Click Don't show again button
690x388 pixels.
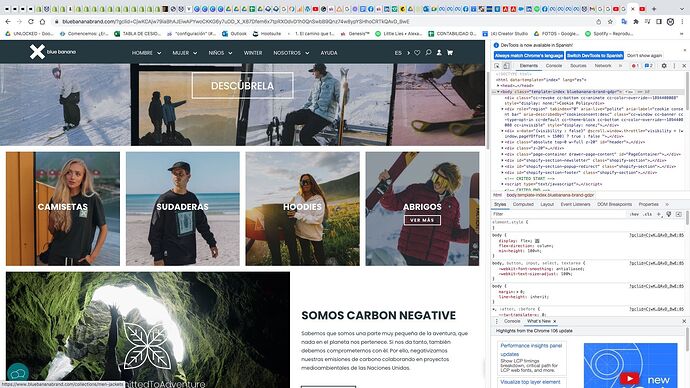coord(644,55)
